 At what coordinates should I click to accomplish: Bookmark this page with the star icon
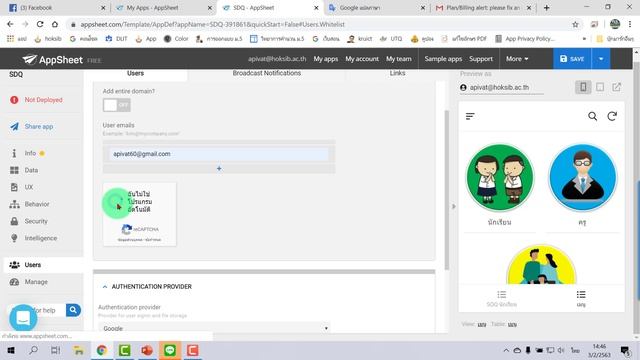pyautogui.click(x=576, y=24)
